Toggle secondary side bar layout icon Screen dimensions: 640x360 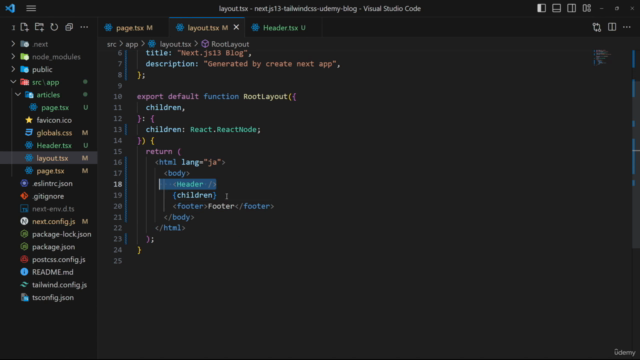571,8
